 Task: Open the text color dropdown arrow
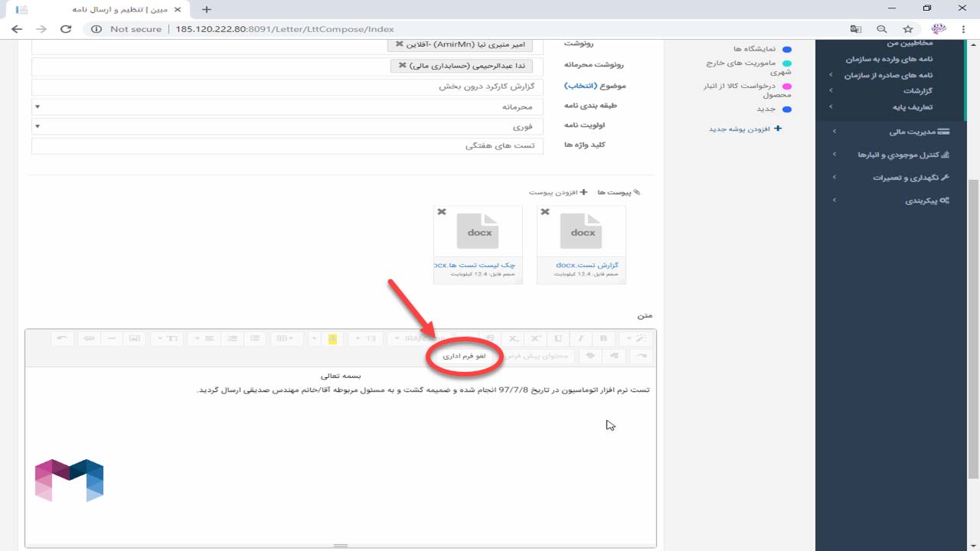point(315,338)
